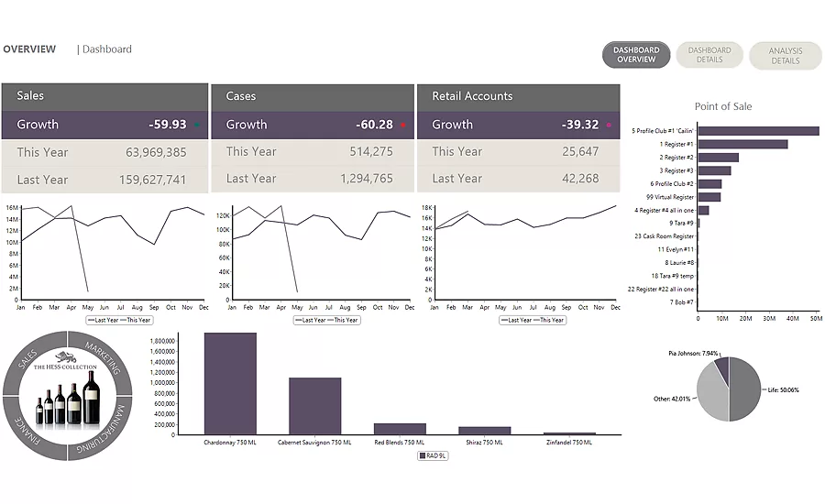Click the OVERVIEW heading
825x504 pixels.
[x=29, y=49]
